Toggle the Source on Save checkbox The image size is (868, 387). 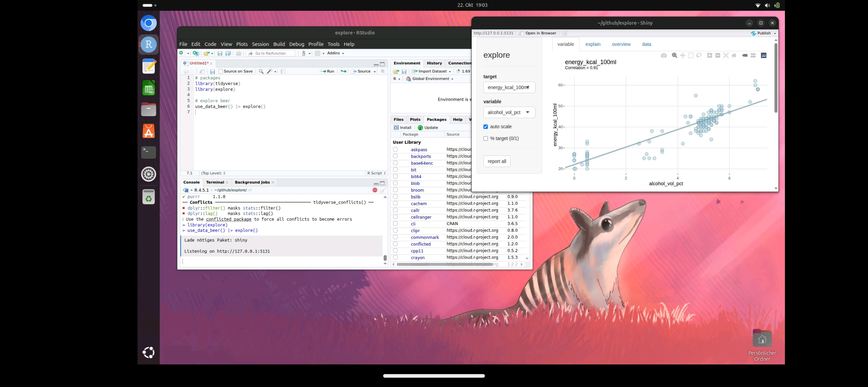click(x=221, y=71)
